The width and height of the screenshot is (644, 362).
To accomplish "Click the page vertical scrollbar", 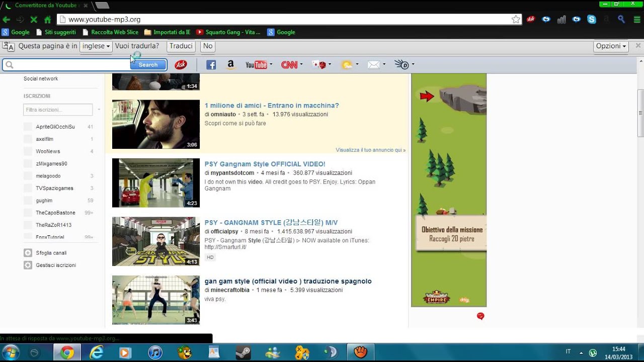I will 640,113.
